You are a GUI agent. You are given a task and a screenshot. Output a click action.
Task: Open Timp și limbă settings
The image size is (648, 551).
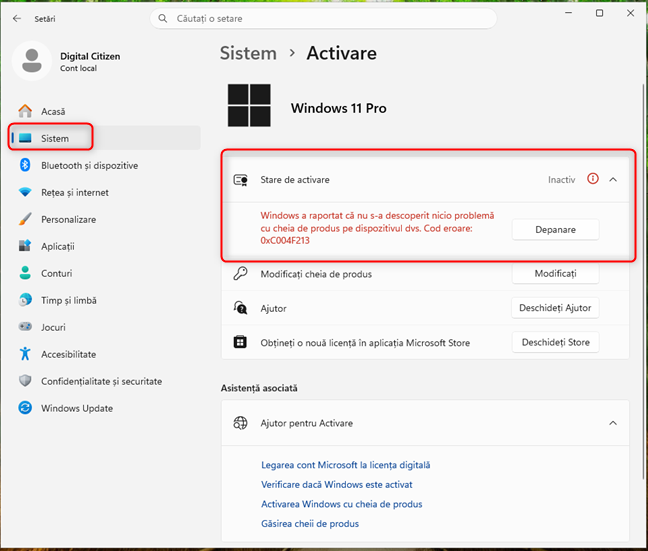(x=105, y=300)
